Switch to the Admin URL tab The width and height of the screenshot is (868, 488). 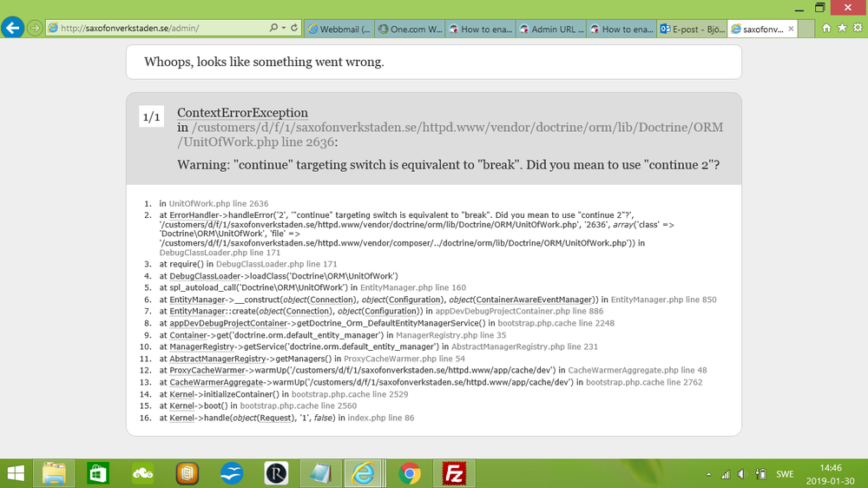[551, 30]
